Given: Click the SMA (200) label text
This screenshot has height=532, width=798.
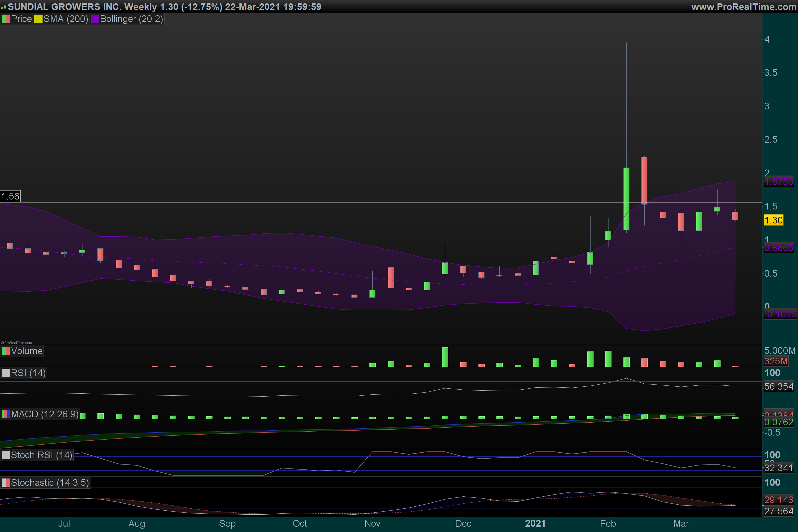Looking at the screenshot, I should pyautogui.click(x=66, y=19).
